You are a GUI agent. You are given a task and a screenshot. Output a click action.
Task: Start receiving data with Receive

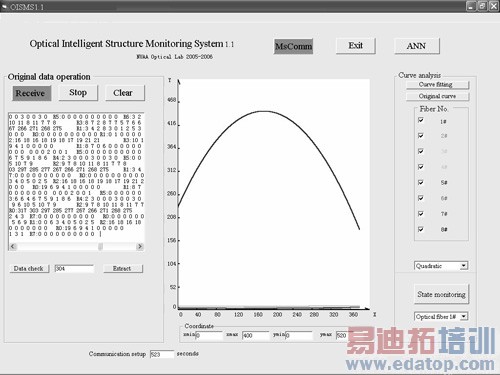32,93
